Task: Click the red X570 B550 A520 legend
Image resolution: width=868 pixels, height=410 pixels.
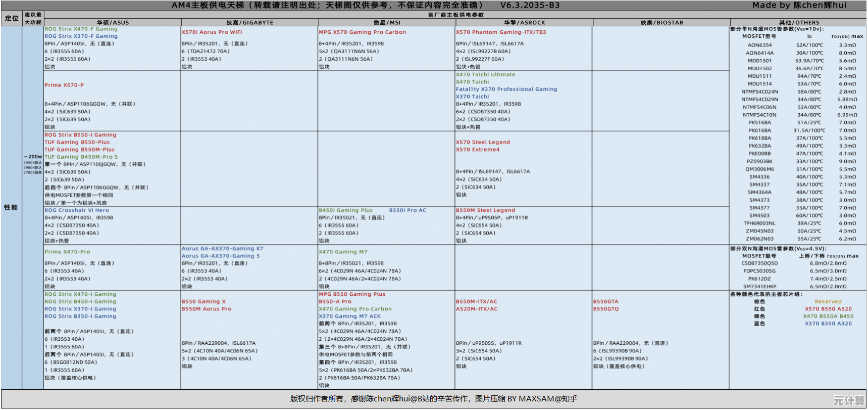Action: tap(828, 309)
